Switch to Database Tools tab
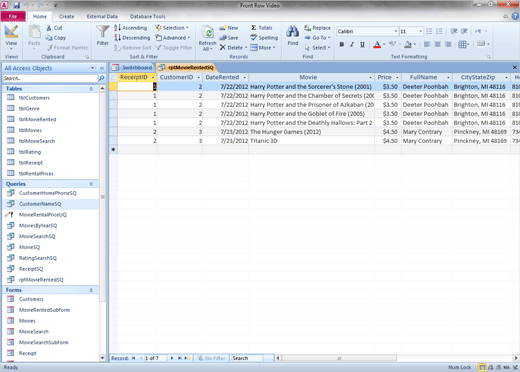Screen dimensions: 520x372 (147, 16)
